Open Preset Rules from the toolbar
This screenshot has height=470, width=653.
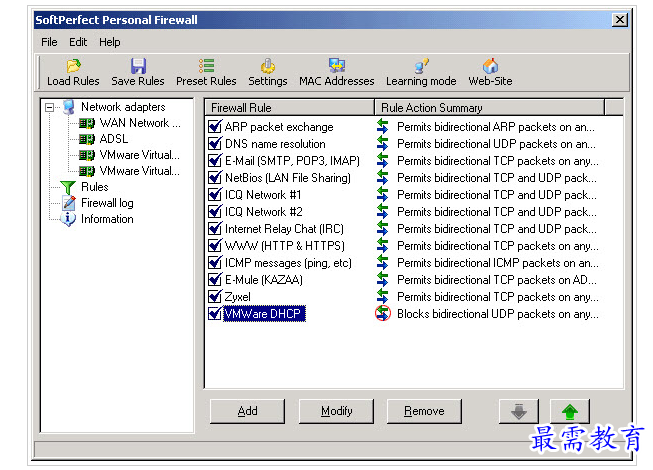tap(206, 72)
